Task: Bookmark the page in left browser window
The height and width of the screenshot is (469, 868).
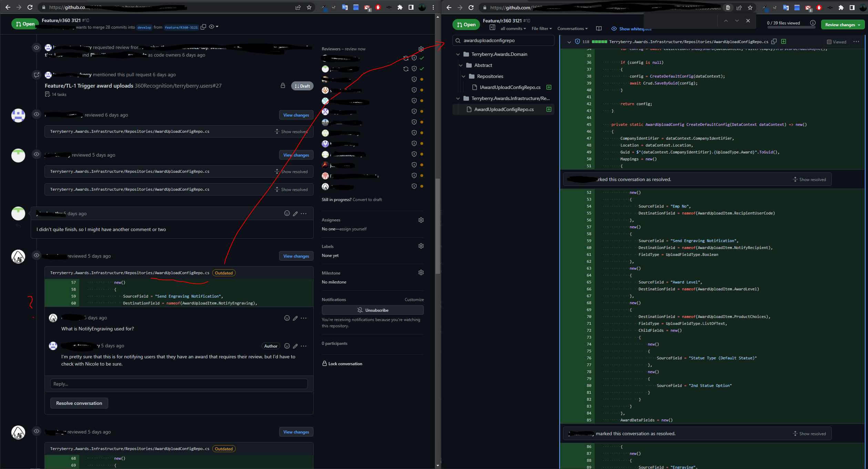Action: tap(309, 7)
